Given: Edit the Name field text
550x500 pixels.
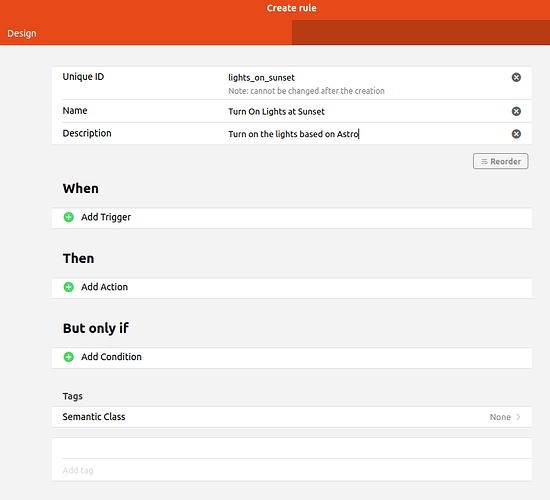Looking at the screenshot, I should [x=276, y=112].
